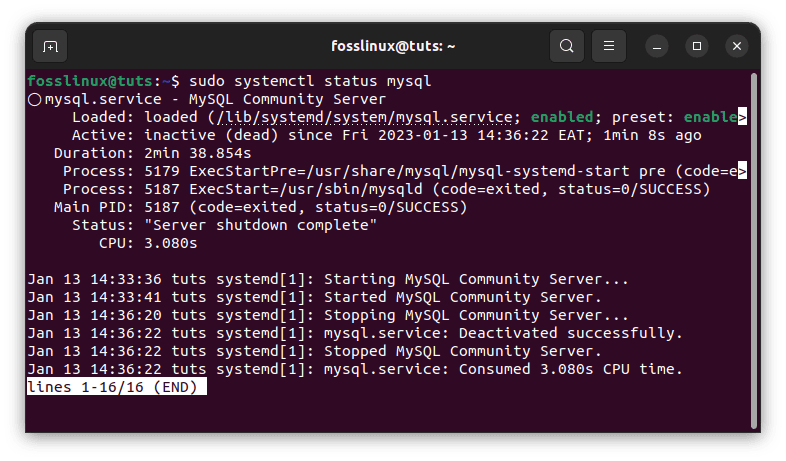786x461 pixels.
Task: Click the 'ExecStart=/usr/sbin/mysqld' process text
Action: [306, 189]
